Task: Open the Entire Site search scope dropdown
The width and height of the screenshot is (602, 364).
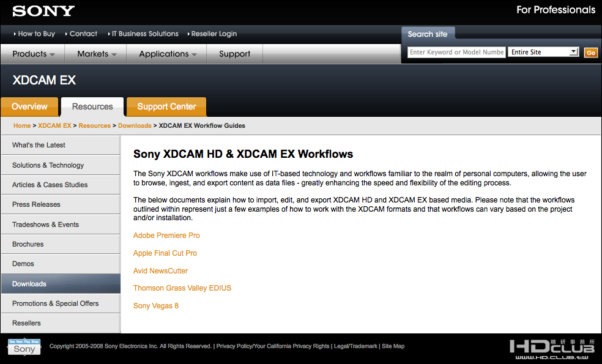Action: pyautogui.click(x=543, y=52)
